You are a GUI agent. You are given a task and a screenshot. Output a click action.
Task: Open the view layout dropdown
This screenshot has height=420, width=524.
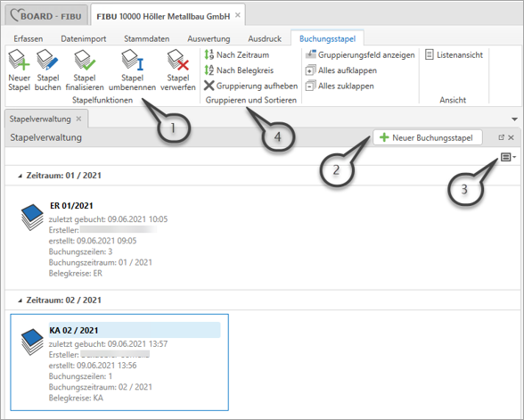(x=509, y=157)
